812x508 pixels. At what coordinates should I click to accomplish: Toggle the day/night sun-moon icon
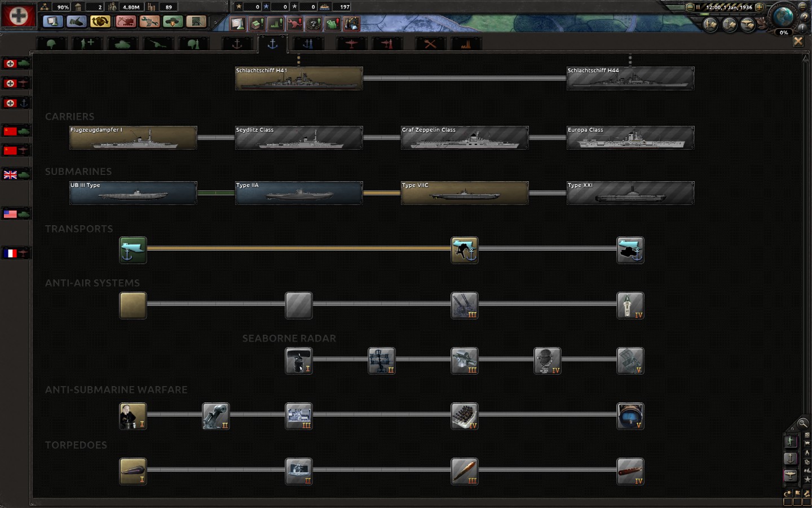788,493
